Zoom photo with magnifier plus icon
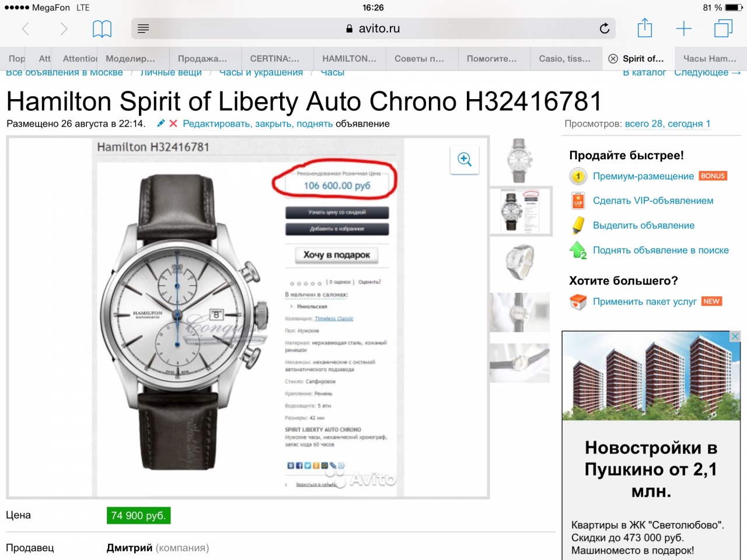Image resolution: width=747 pixels, height=560 pixels. pyautogui.click(x=465, y=159)
